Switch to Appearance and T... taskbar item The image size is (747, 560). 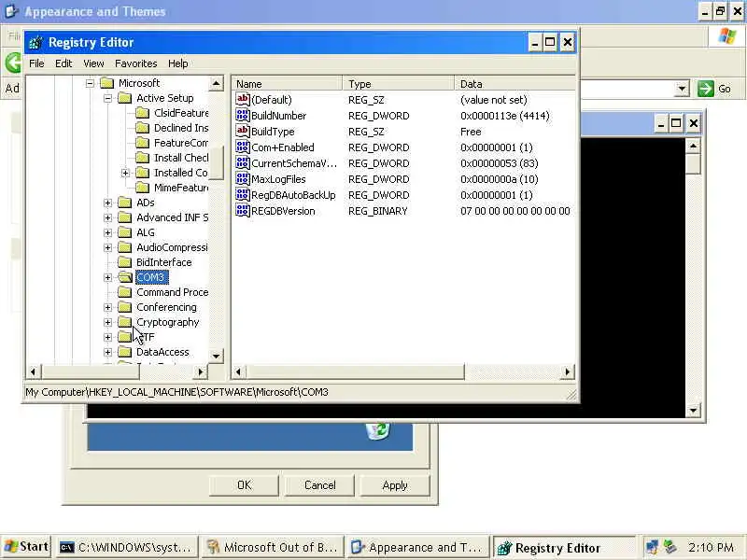pyautogui.click(x=418, y=548)
